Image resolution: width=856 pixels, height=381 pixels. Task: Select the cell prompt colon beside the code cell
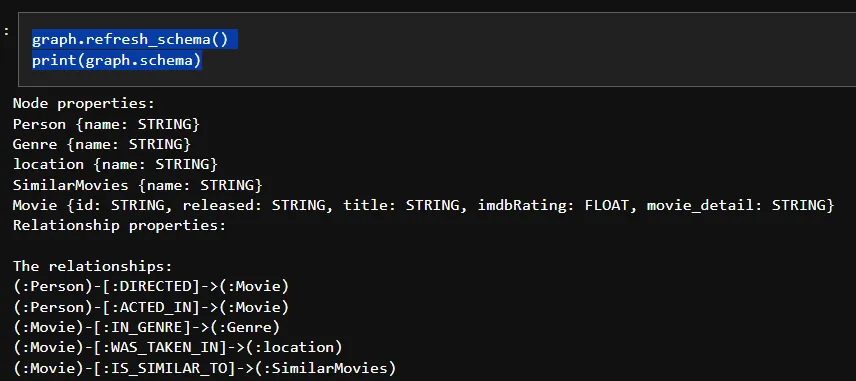pyautogui.click(x=7, y=31)
